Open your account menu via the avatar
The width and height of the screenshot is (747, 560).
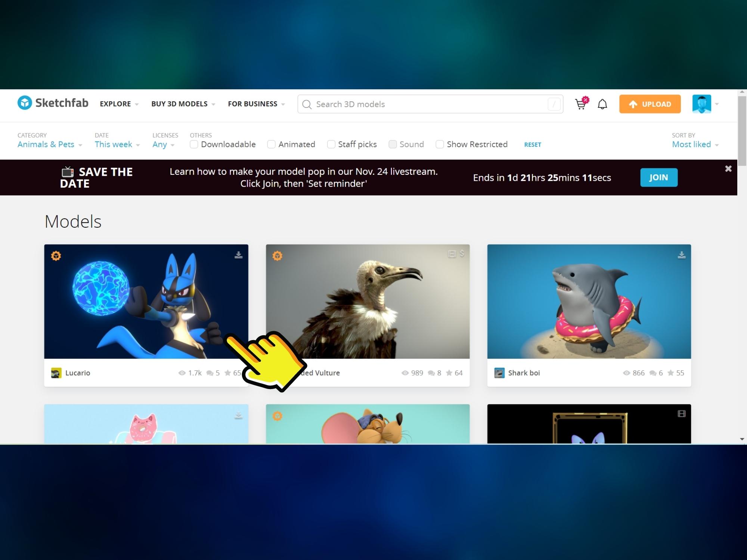coord(702,104)
